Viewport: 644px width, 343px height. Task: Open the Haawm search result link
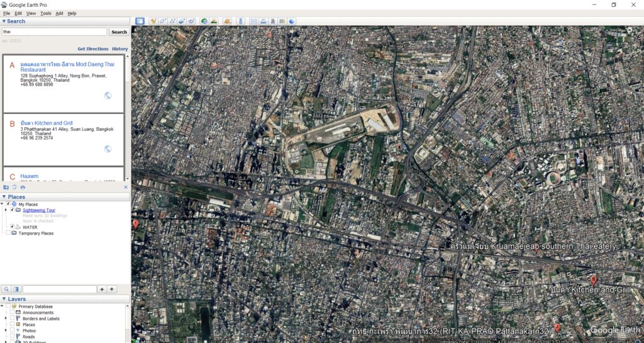(x=29, y=176)
